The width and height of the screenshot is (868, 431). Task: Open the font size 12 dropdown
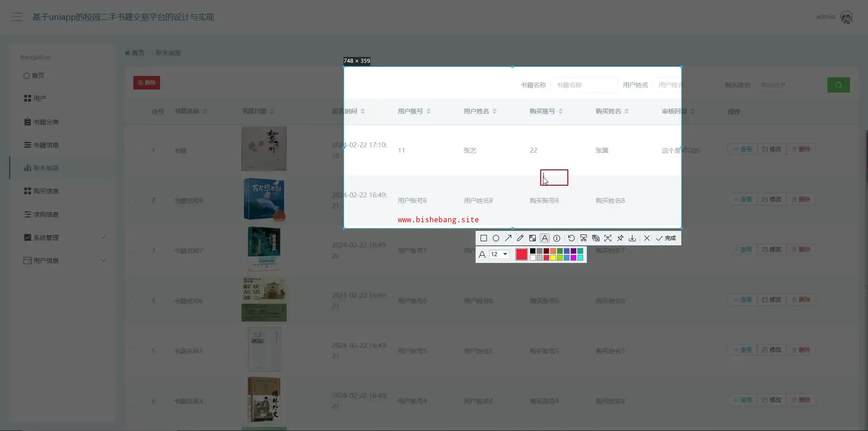(500, 254)
